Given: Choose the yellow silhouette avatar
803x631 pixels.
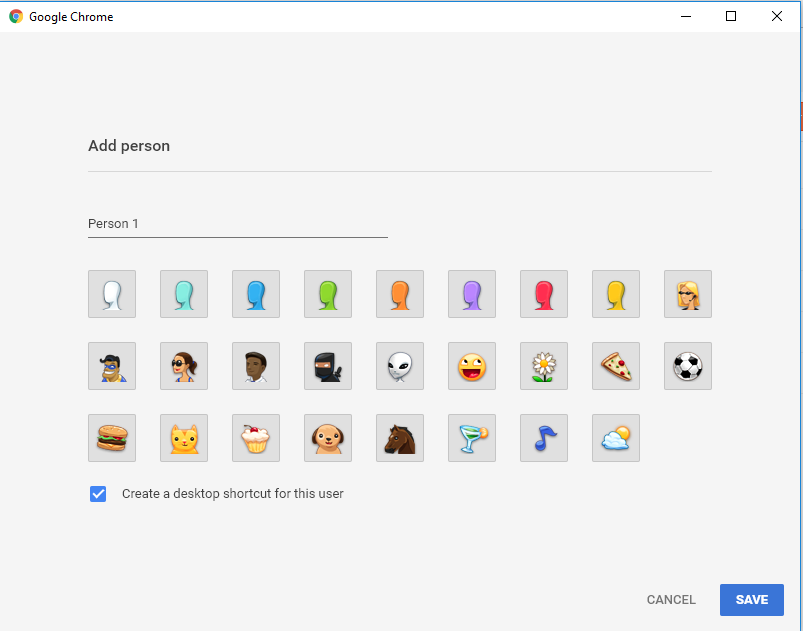Looking at the screenshot, I should click(x=616, y=294).
